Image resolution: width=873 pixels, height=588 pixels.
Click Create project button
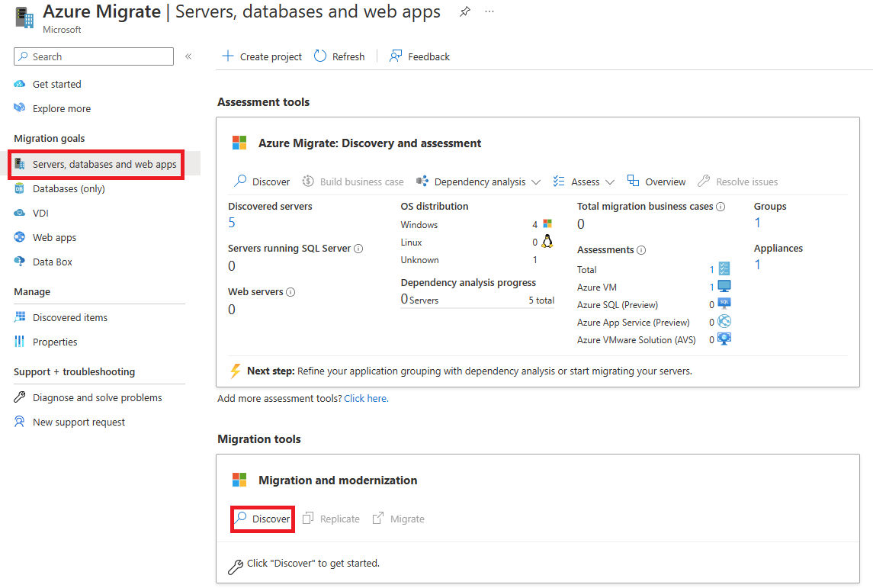[x=262, y=56]
